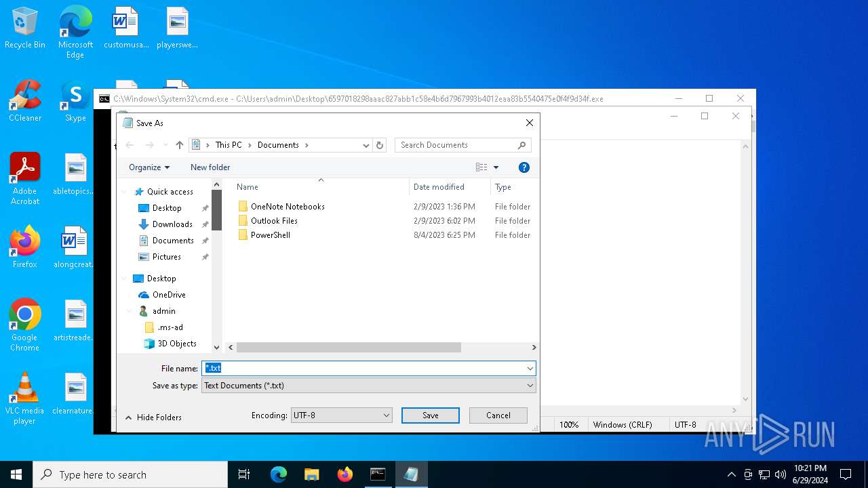The width and height of the screenshot is (868, 488).
Task: Open CCleaner desktop shortcut
Action: tap(25, 101)
